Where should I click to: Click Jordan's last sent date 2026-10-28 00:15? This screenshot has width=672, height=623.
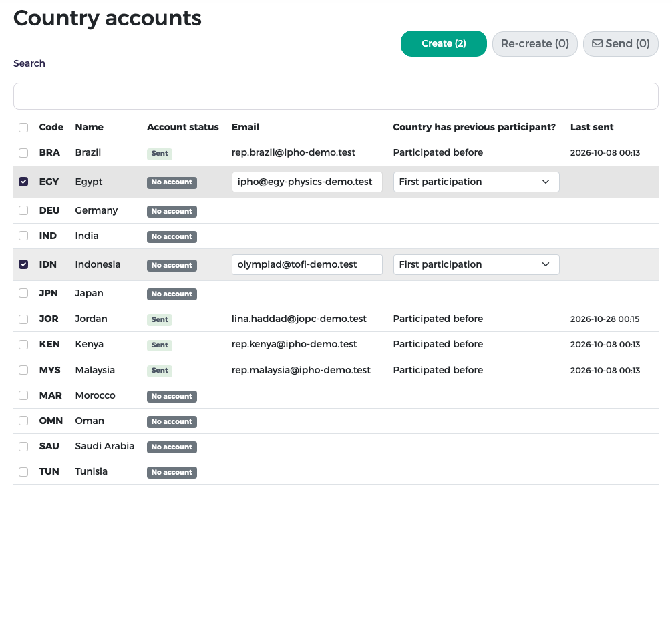coord(605,319)
